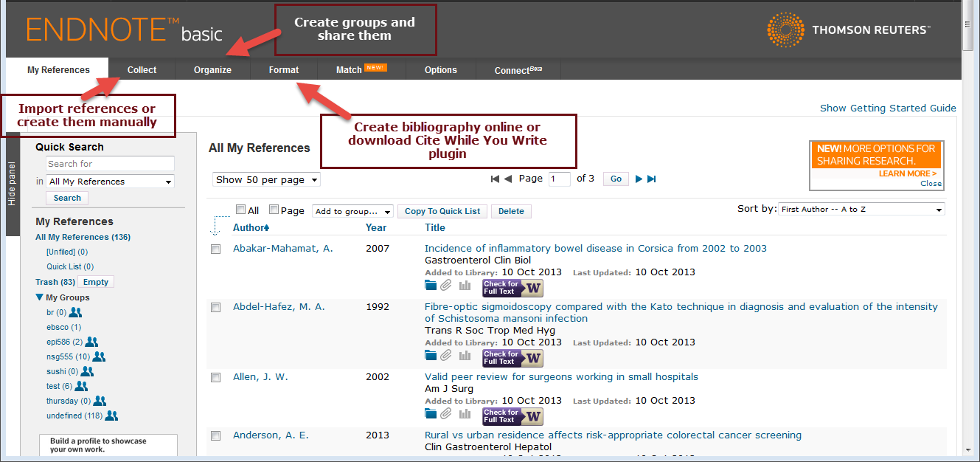Open folder icon for Abdel-Hafez reference
980x462 pixels.
pos(431,356)
